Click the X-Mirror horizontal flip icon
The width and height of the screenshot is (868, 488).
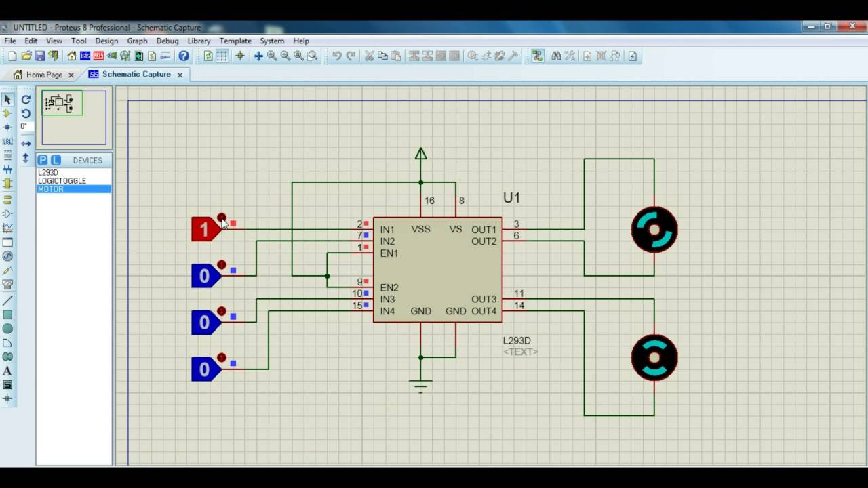pyautogui.click(x=26, y=144)
